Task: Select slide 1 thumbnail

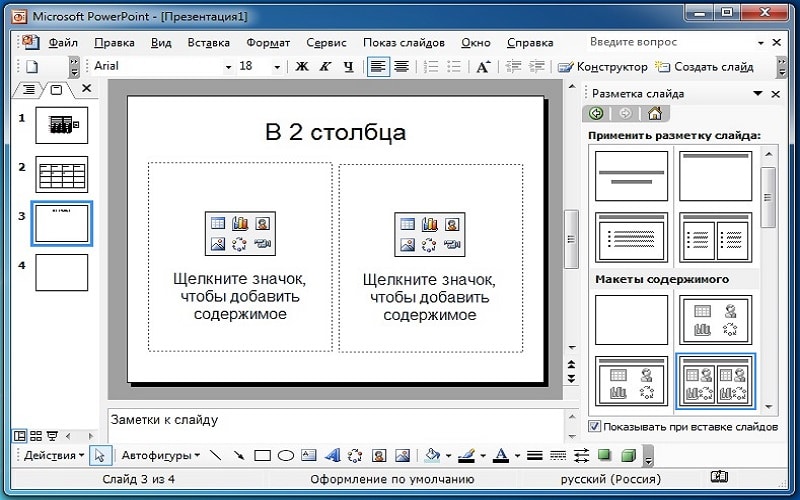Action: [61, 125]
